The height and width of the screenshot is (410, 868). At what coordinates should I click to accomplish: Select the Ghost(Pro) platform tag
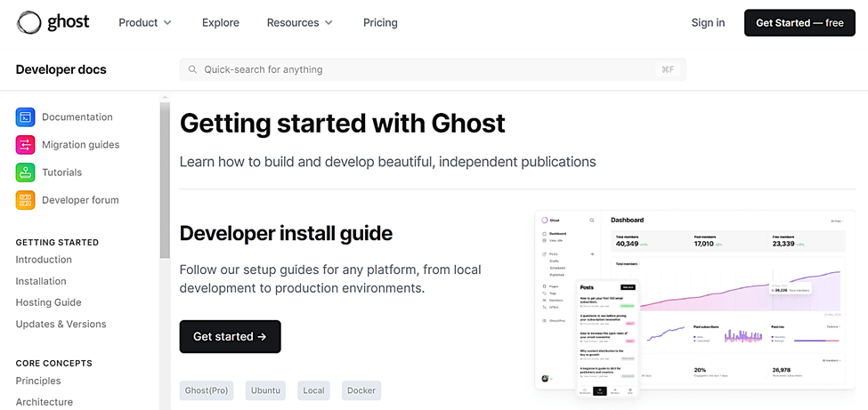207,390
